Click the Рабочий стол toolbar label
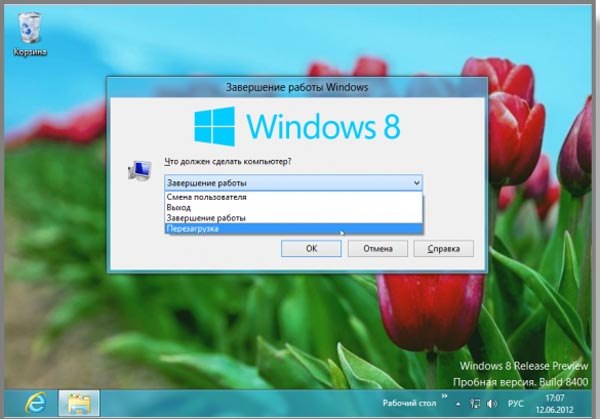 point(409,403)
